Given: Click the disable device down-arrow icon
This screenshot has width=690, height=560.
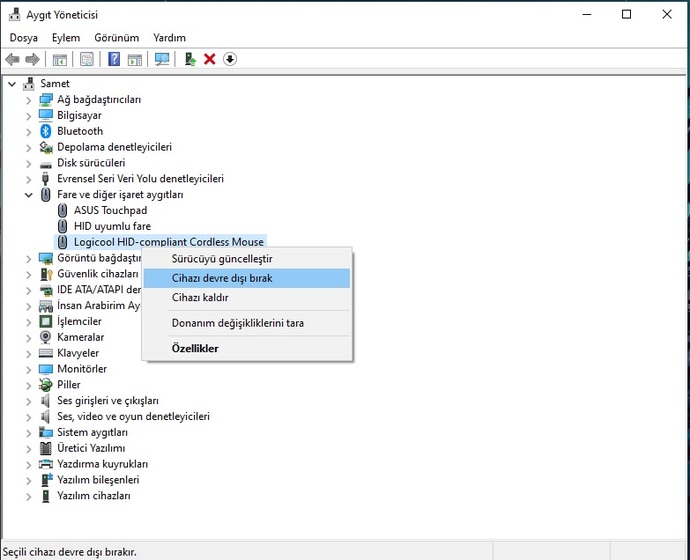Looking at the screenshot, I should tap(230, 59).
